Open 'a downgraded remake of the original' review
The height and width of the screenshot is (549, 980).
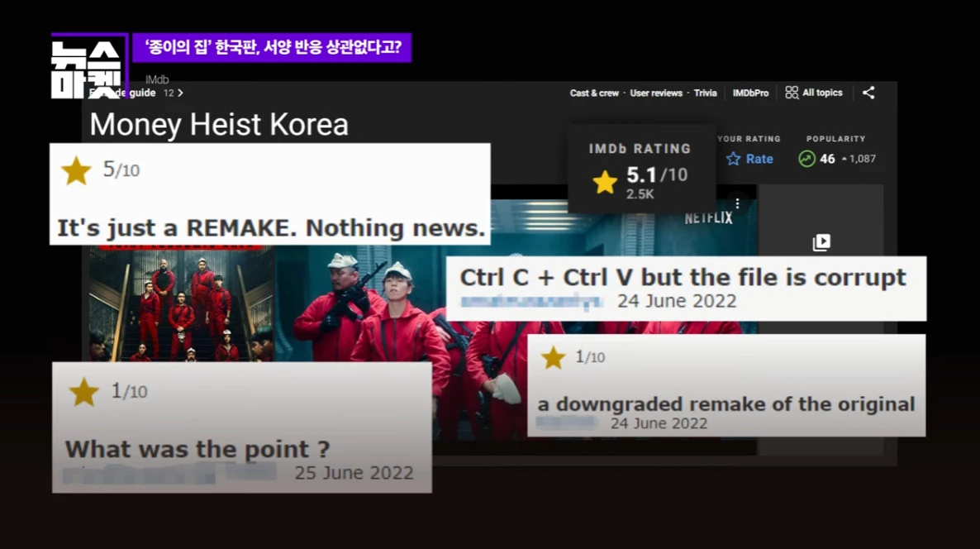(x=725, y=404)
